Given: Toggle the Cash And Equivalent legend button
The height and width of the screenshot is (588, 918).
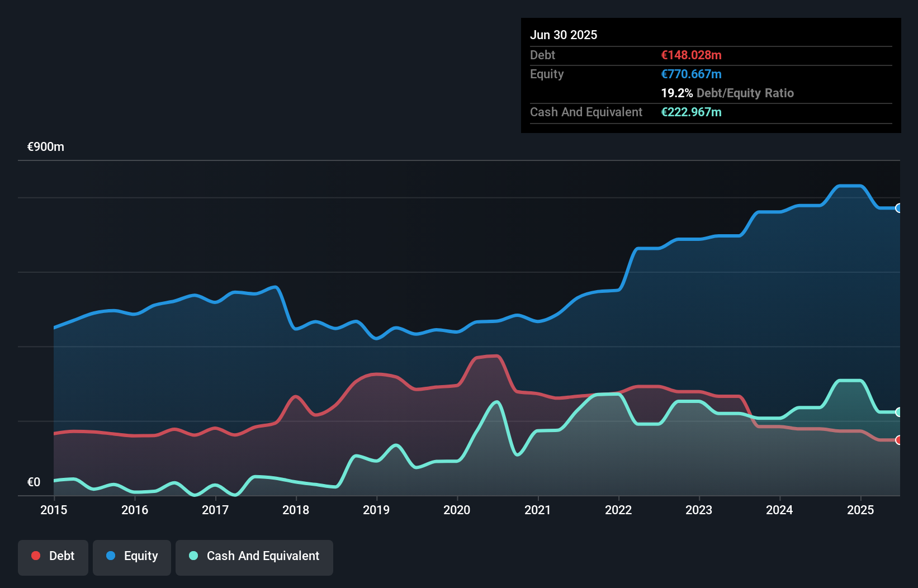Looking at the screenshot, I should (x=254, y=556).
